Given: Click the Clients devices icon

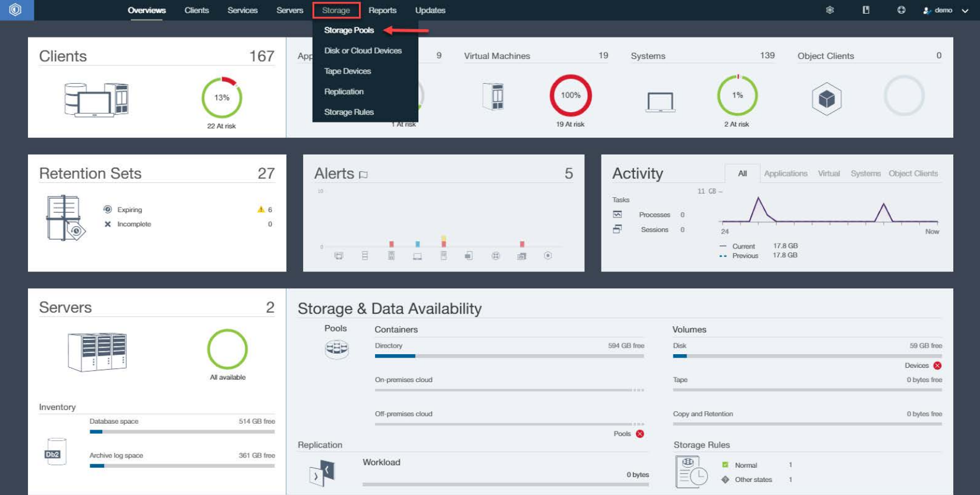Looking at the screenshot, I should pos(96,99).
